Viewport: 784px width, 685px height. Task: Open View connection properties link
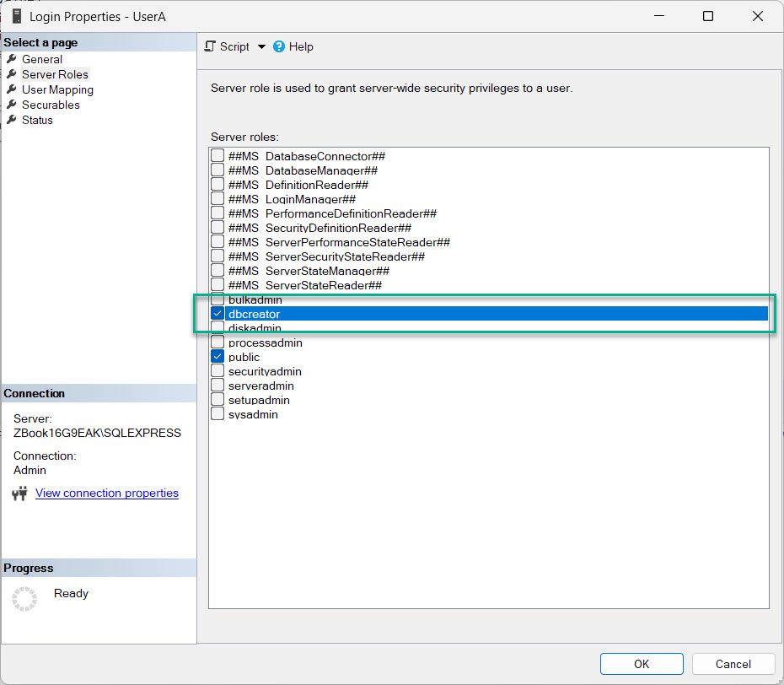[x=107, y=493]
